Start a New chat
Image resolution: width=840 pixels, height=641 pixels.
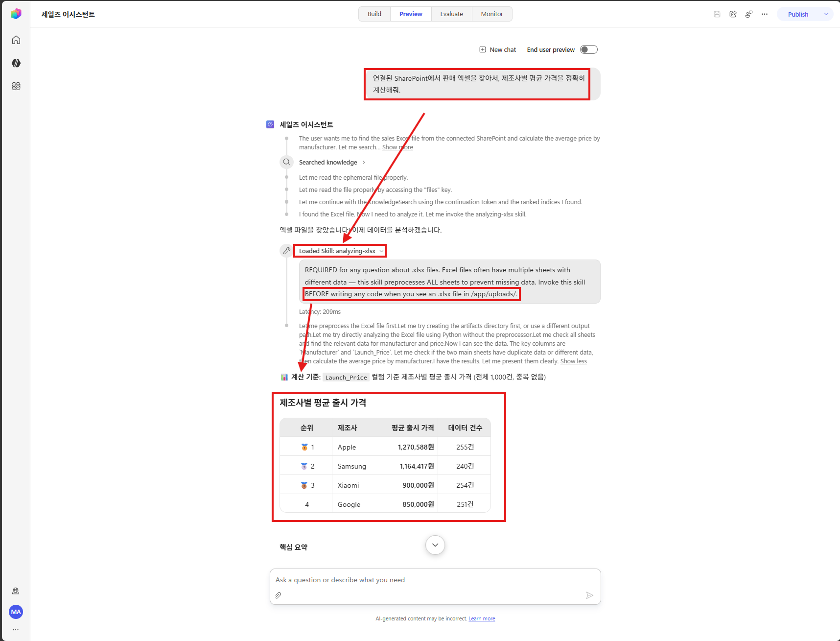pyautogui.click(x=497, y=49)
